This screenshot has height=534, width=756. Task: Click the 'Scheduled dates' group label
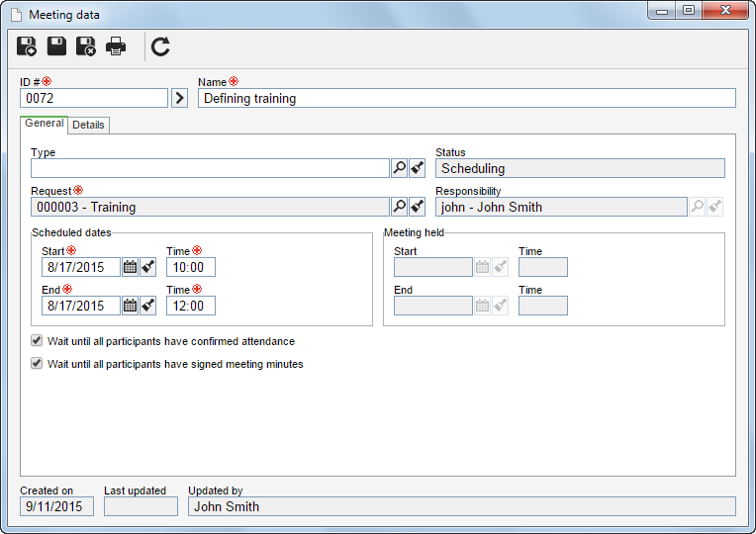pyautogui.click(x=71, y=232)
